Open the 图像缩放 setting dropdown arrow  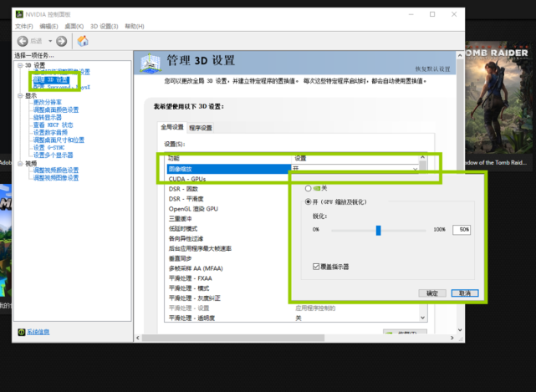pyautogui.click(x=415, y=169)
